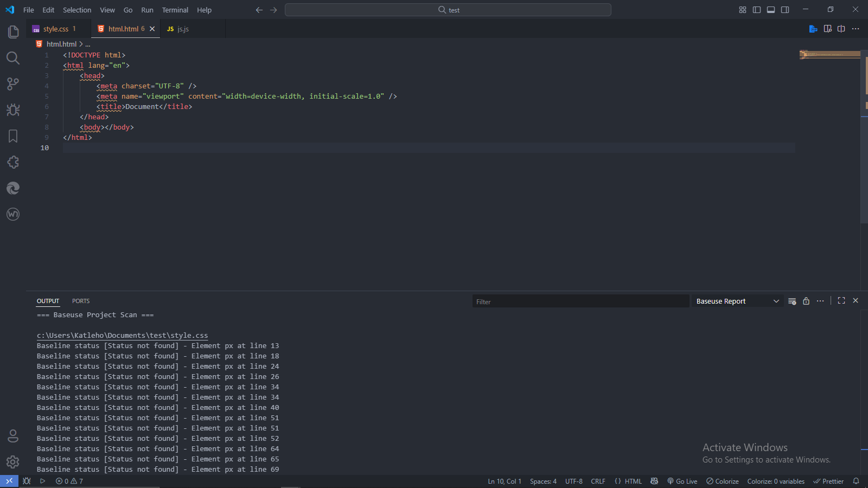Image resolution: width=868 pixels, height=488 pixels.
Task: Expand breadcrumb ellipsis after html.html
Action: [x=88, y=44]
